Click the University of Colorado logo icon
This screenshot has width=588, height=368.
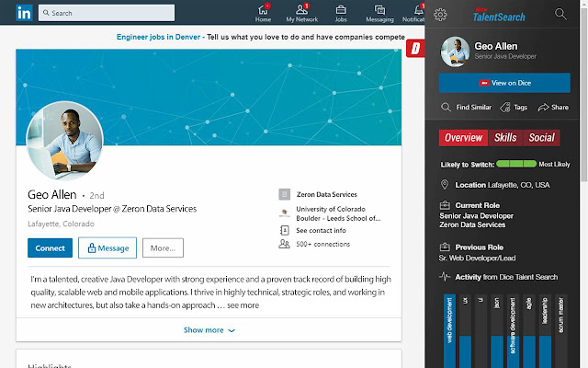pos(285,213)
